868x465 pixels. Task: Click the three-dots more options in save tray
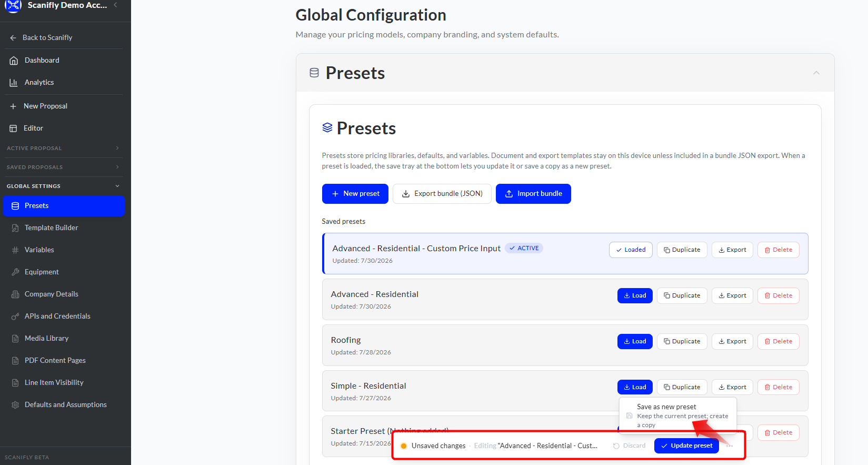point(729,446)
